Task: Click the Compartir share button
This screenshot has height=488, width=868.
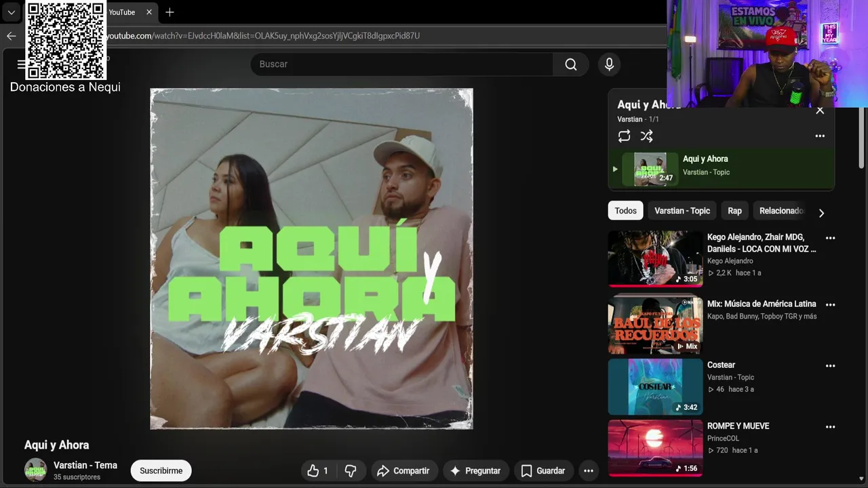Action: tap(403, 470)
